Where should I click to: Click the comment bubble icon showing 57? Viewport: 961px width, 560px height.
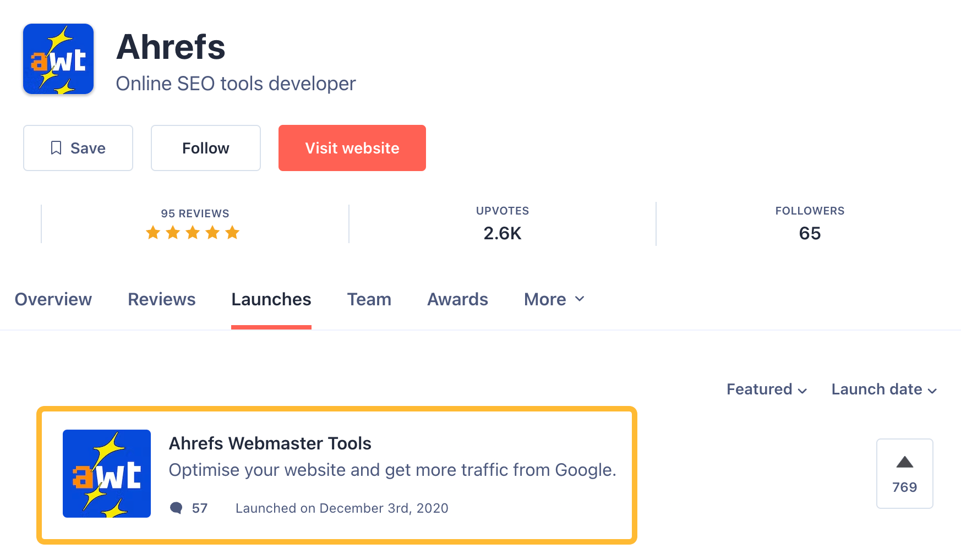pos(177,508)
